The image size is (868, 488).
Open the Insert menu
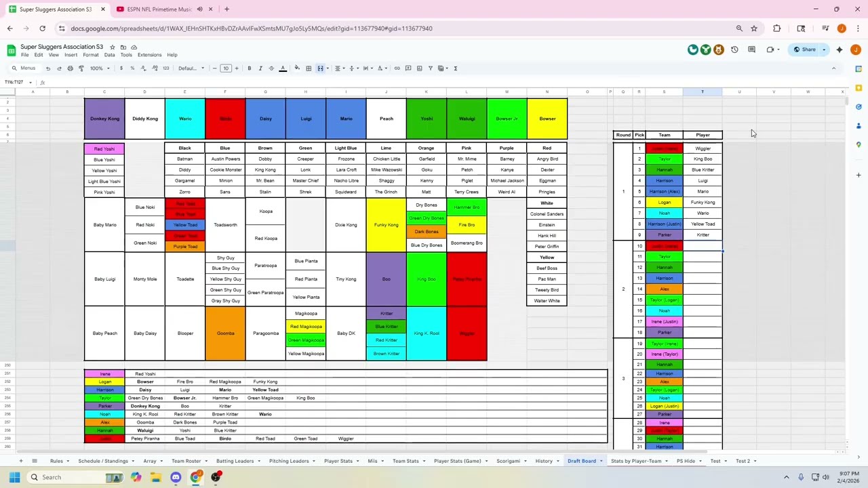(71, 55)
